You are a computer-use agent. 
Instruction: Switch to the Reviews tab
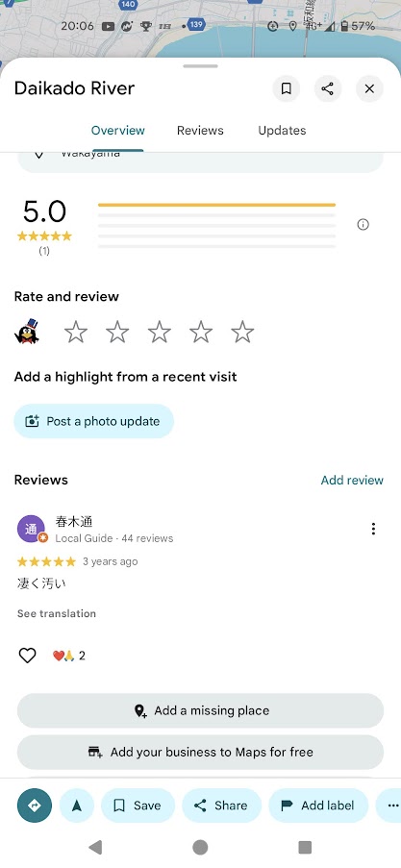[x=200, y=131]
